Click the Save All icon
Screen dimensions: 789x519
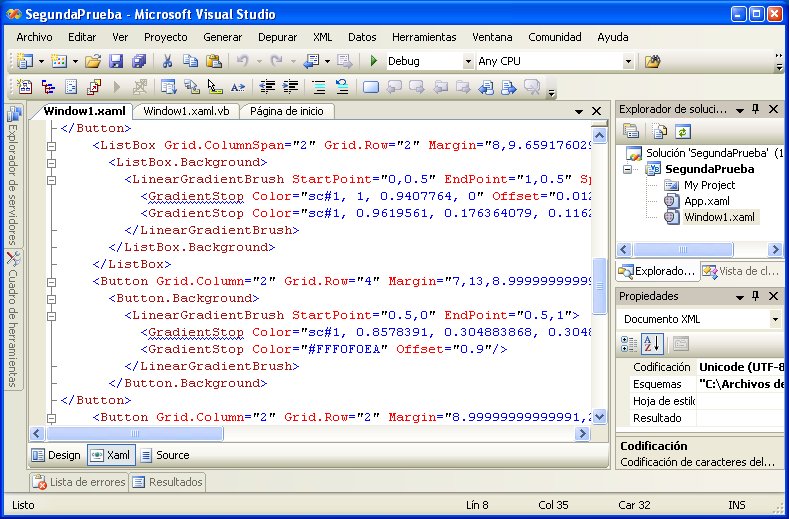(138, 61)
